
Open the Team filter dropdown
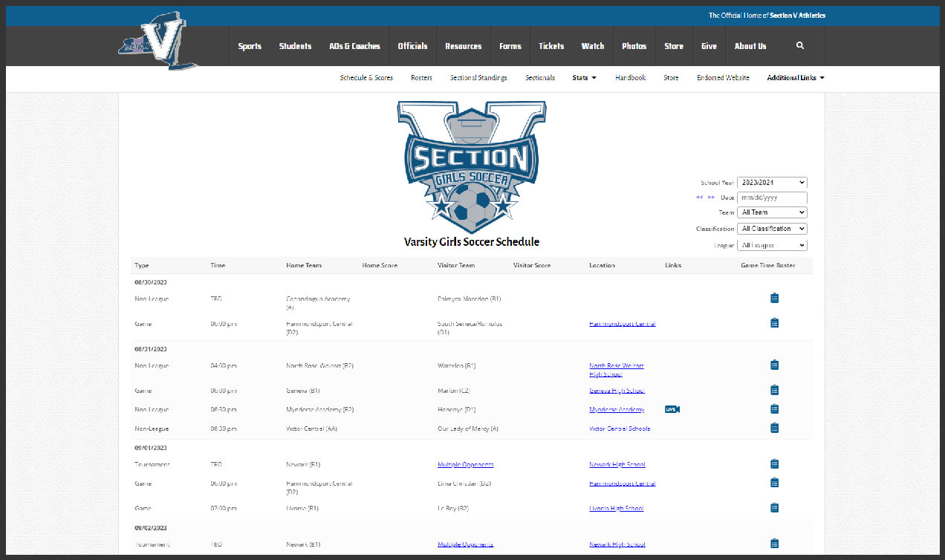click(772, 212)
